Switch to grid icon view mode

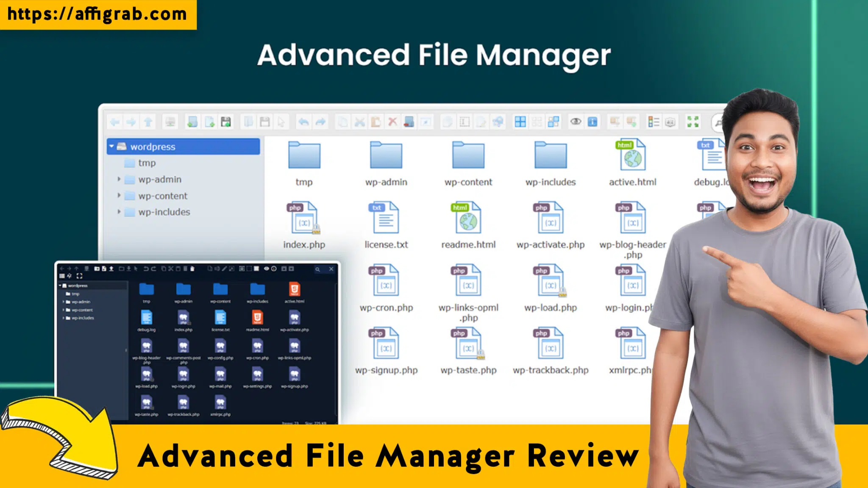520,122
